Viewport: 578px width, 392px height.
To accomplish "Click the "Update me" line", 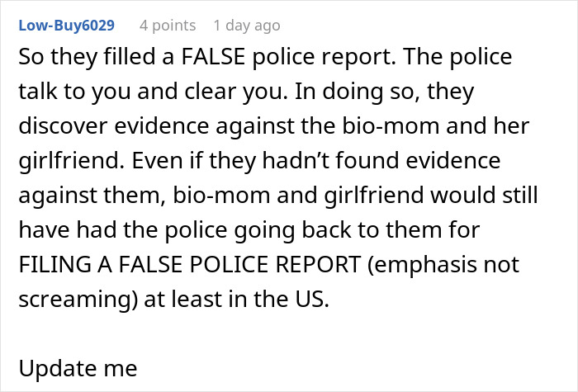I will (78, 368).
